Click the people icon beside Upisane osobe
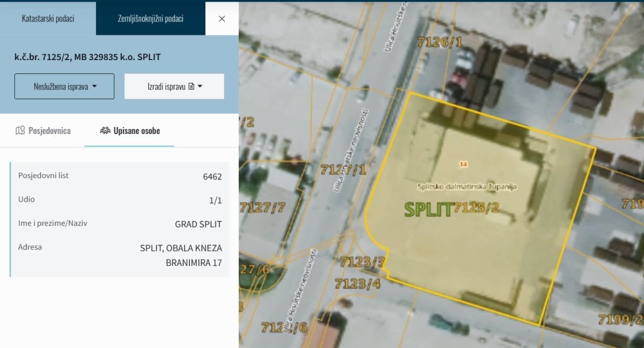 [x=105, y=130]
